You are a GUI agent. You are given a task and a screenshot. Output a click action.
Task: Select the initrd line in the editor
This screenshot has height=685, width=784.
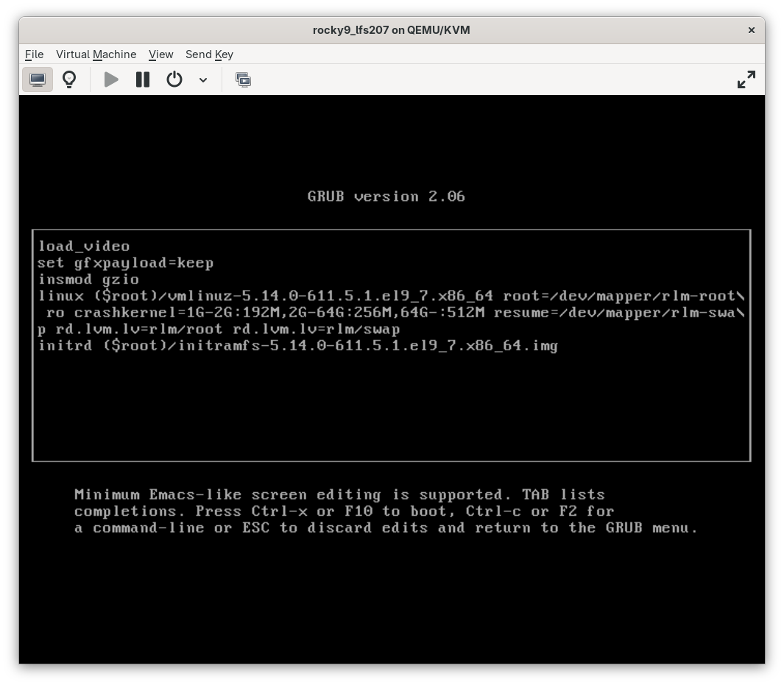tap(298, 346)
